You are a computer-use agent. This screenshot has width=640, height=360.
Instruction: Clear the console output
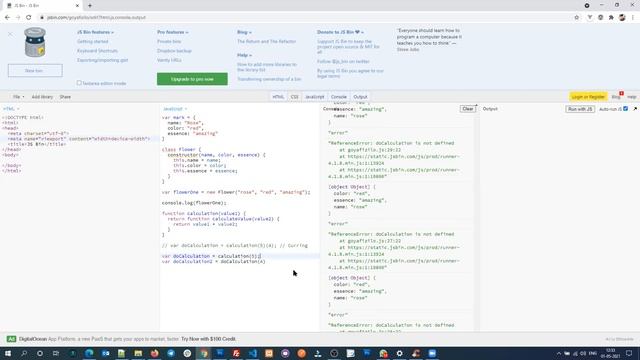[x=468, y=109]
